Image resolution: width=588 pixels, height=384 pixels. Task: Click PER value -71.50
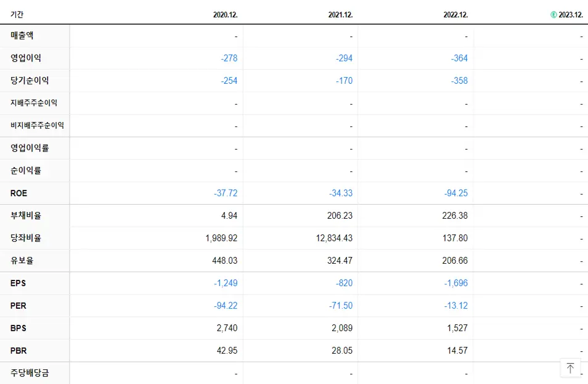[341, 306]
